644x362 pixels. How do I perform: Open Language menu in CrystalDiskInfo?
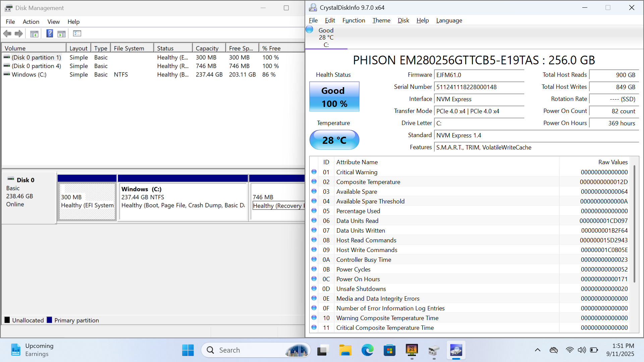(449, 20)
